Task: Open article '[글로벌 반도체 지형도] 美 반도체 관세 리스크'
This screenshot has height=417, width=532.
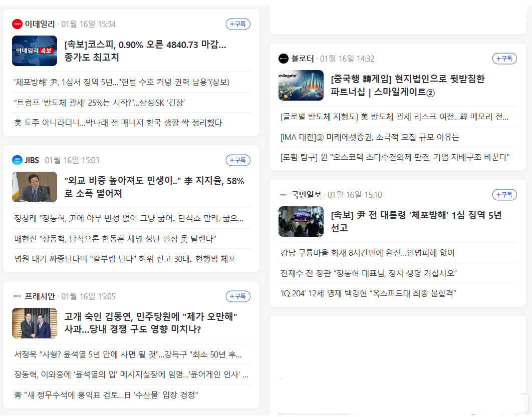Action: [394, 117]
